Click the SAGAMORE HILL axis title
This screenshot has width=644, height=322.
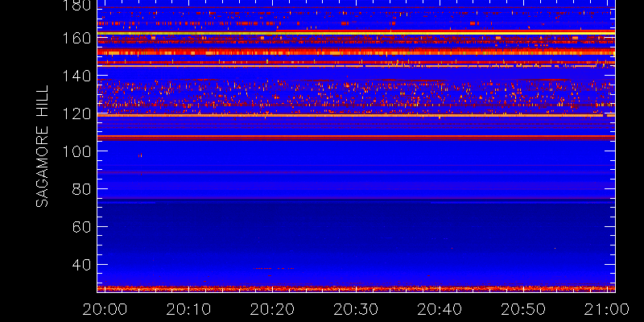click(42, 147)
